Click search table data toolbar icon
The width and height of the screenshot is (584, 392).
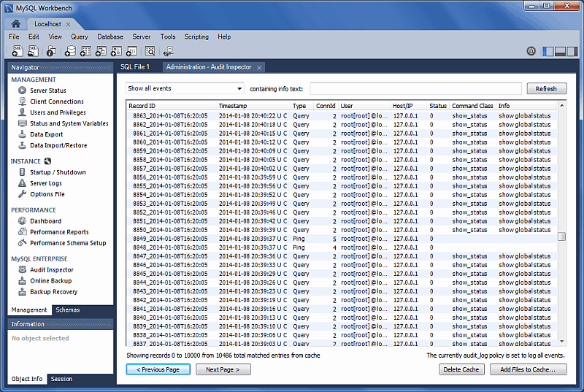pos(150,51)
